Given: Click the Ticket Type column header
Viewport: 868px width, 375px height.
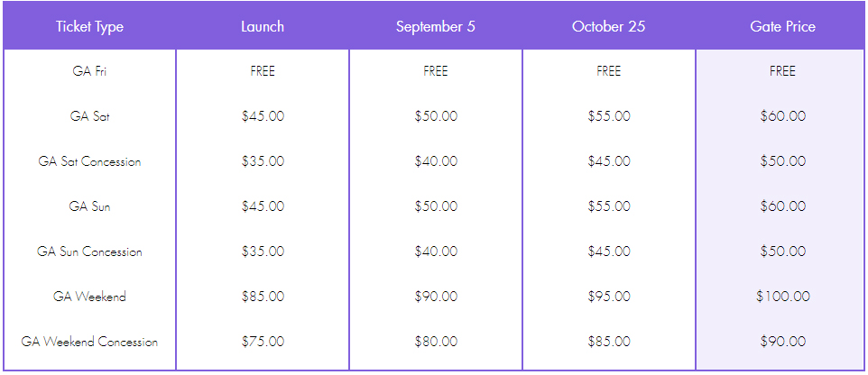Looking at the screenshot, I should [x=89, y=26].
